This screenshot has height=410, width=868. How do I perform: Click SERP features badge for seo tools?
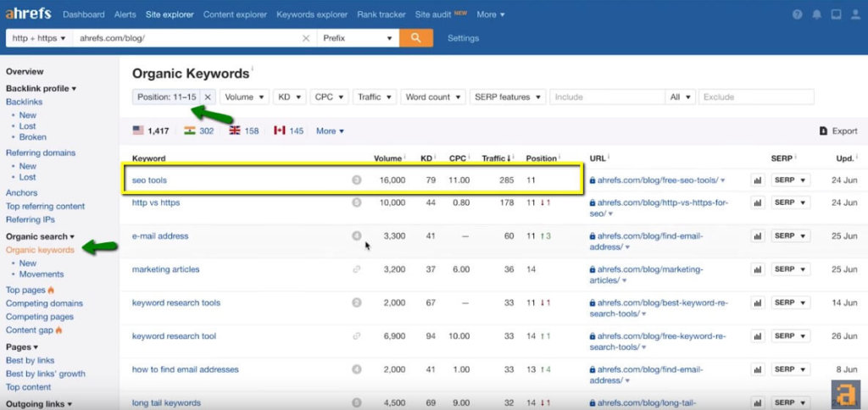pos(357,180)
